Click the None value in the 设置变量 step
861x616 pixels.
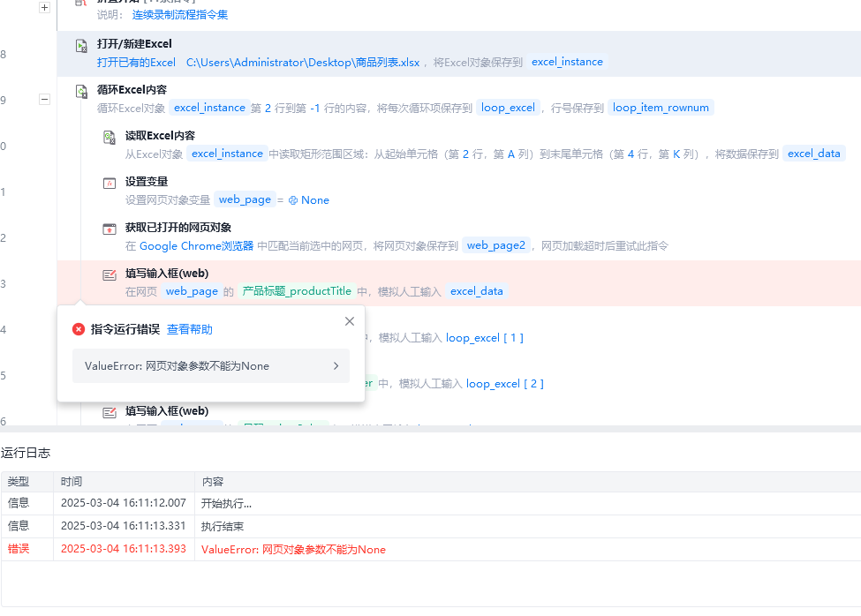(x=308, y=200)
